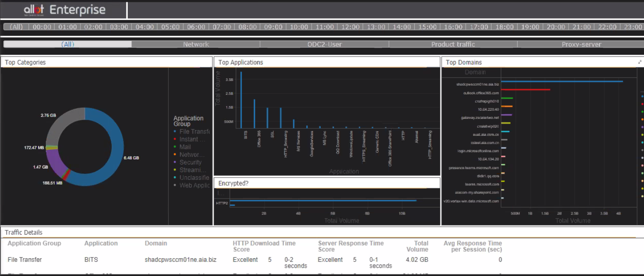Viewport: 644px width, 276px height.
Task: Filter by the 15:00 hour
Action: coord(427,27)
